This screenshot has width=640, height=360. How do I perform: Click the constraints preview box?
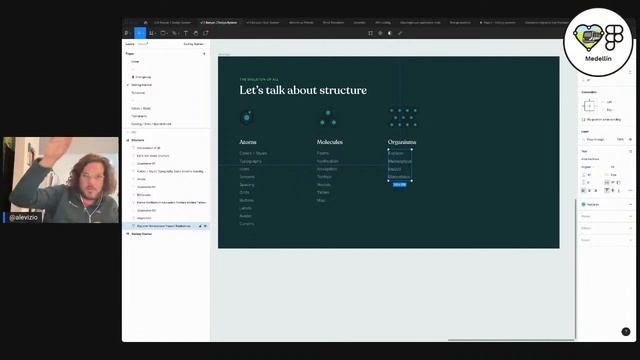pyautogui.click(x=589, y=106)
